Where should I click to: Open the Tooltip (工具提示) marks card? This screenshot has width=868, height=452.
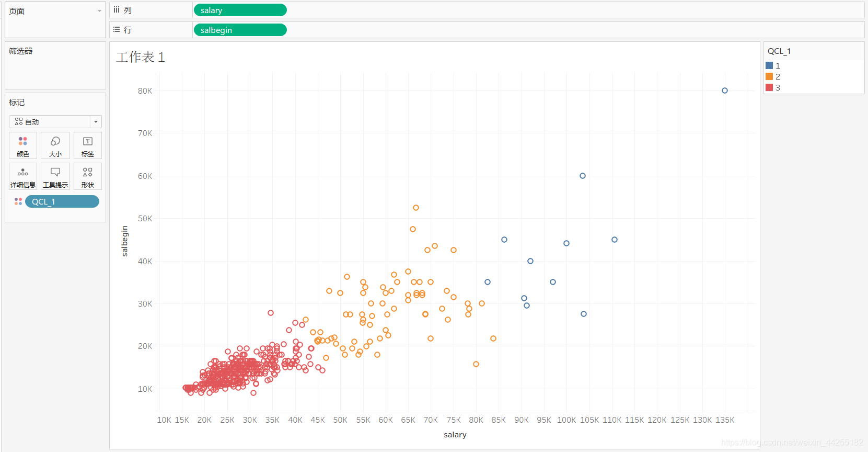pyautogui.click(x=55, y=176)
